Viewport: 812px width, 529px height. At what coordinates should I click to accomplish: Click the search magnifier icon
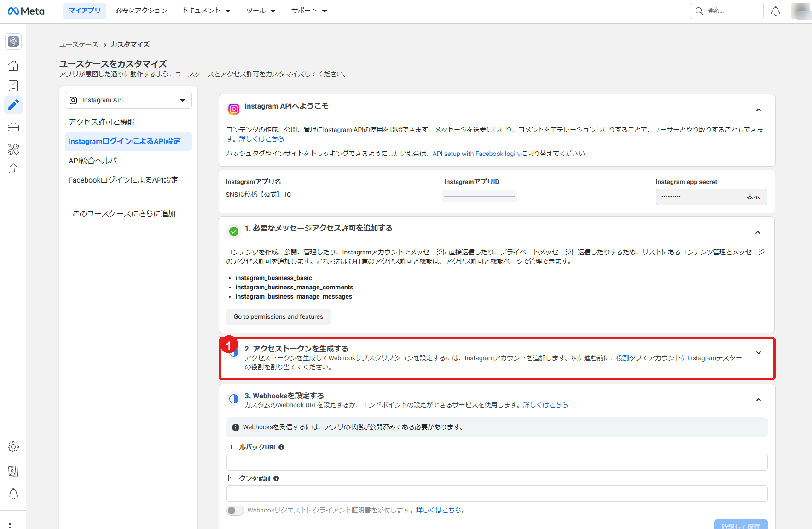coord(699,11)
